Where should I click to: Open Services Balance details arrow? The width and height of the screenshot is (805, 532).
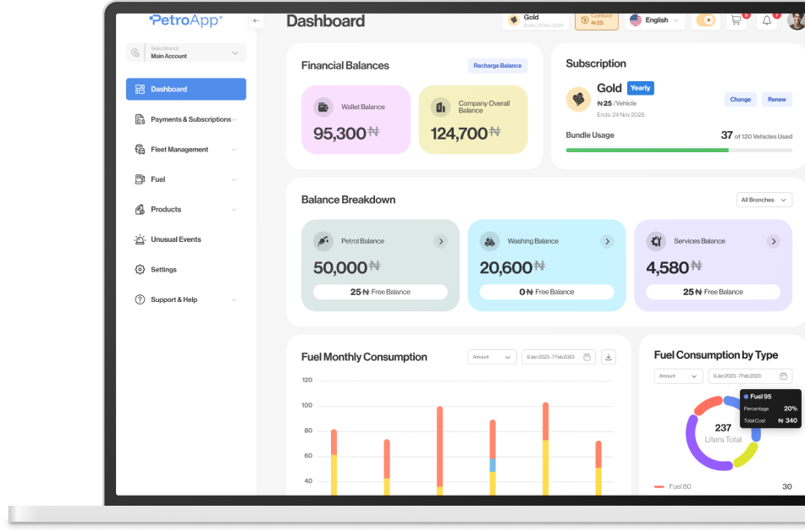pyautogui.click(x=773, y=241)
